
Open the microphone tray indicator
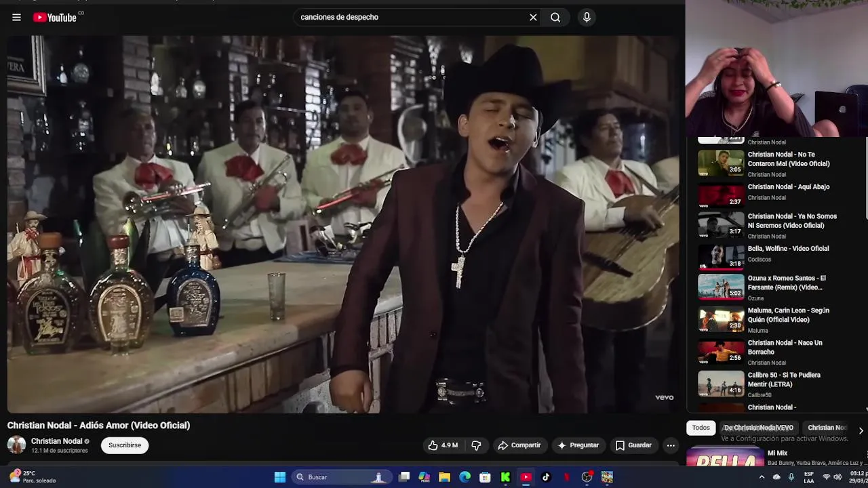click(x=791, y=477)
